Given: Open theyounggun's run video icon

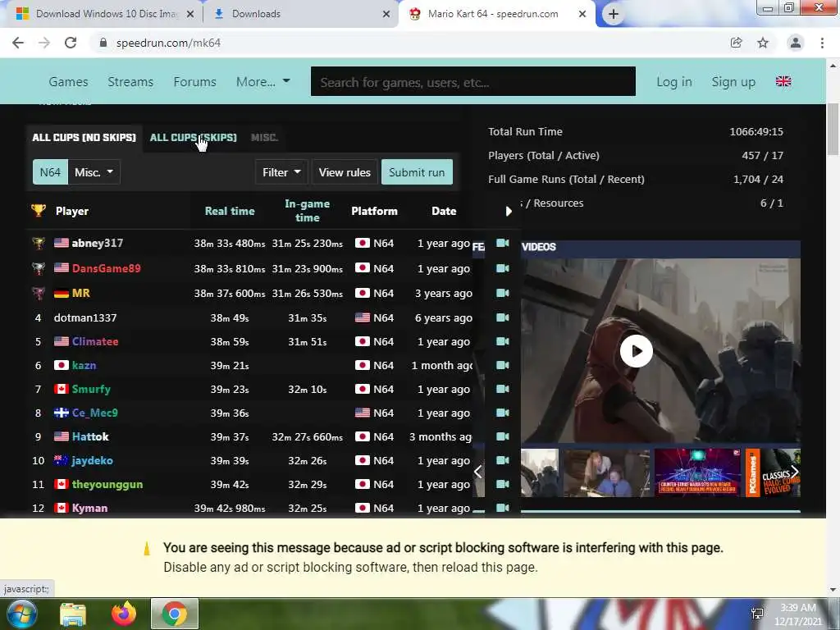Looking at the screenshot, I should pos(503,484).
